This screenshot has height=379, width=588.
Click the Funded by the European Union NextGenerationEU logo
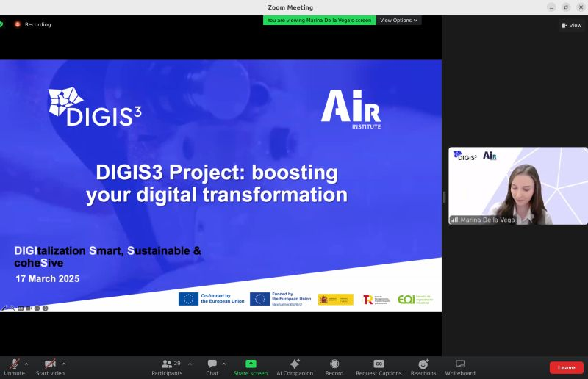[281, 299]
